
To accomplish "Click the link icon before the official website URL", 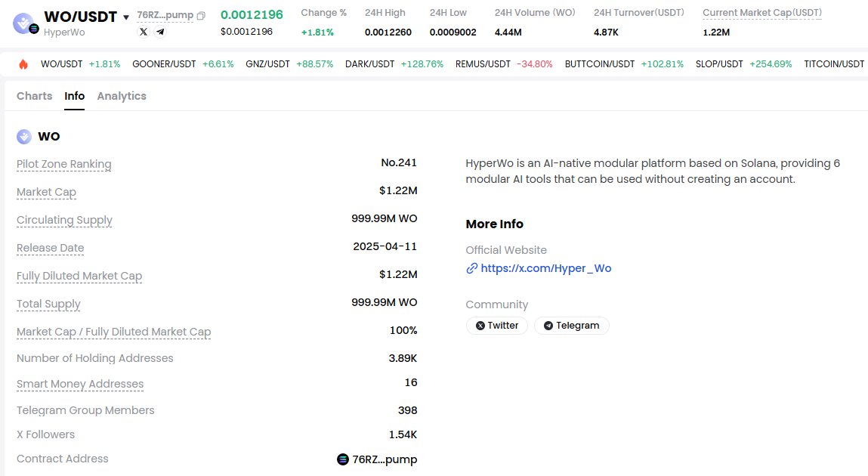I will pos(471,268).
